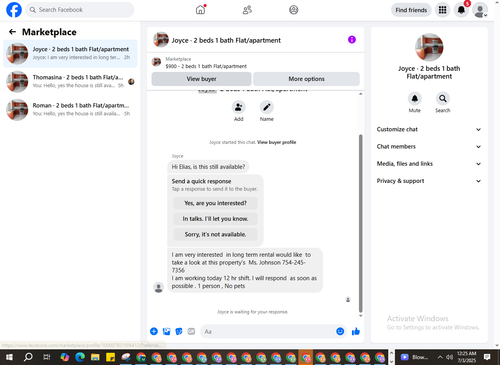The width and height of the screenshot is (500, 365).
Task: Click the chat scrollbar up arrow
Action: [x=360, y=94]
